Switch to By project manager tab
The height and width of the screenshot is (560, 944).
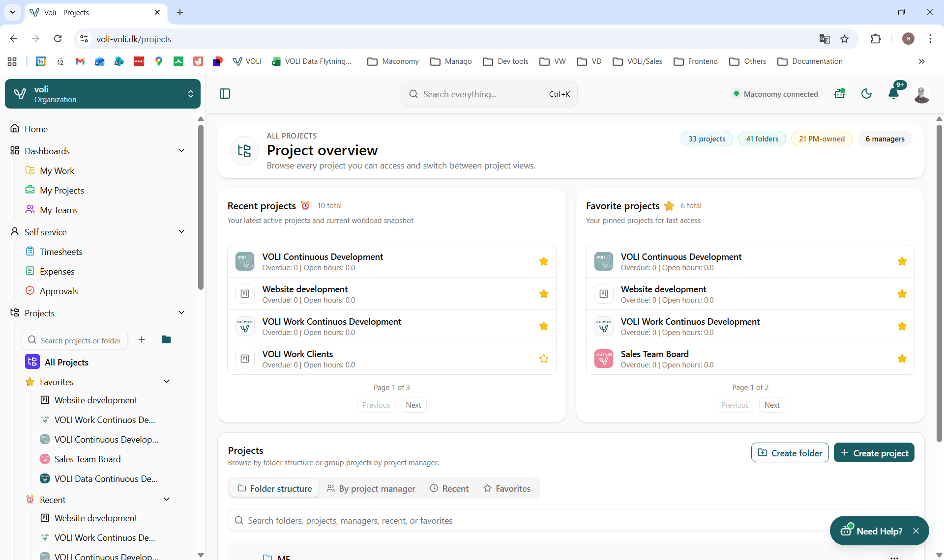[371, 488]
